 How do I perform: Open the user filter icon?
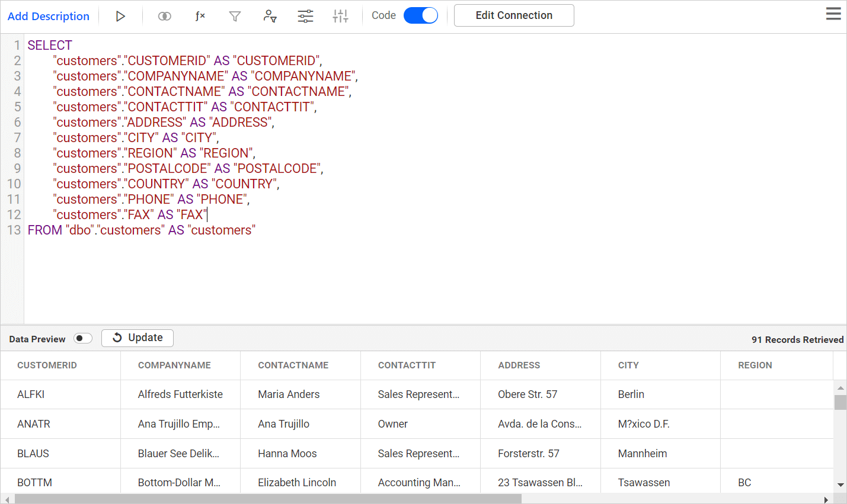pos(270,16)
